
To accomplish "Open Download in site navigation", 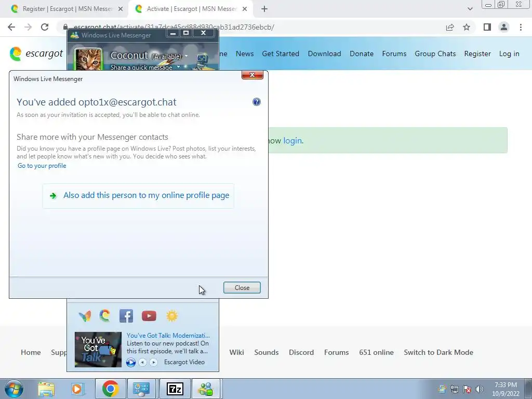I will click(324, 54).
